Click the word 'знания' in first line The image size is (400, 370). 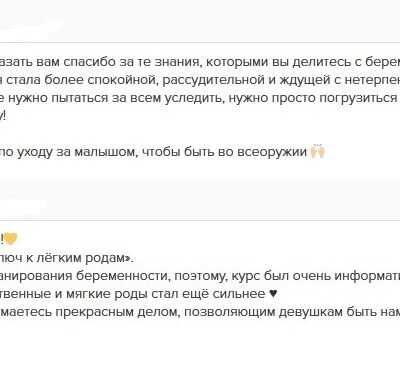[x=177, y=62]
